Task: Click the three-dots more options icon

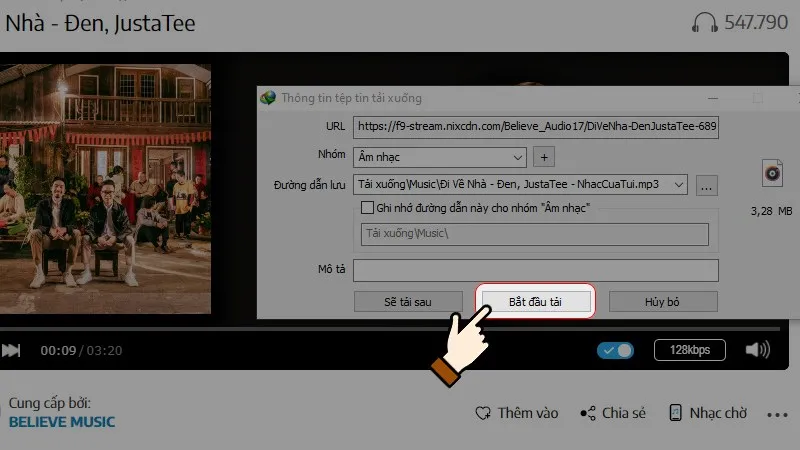Action: coord(777,414)
